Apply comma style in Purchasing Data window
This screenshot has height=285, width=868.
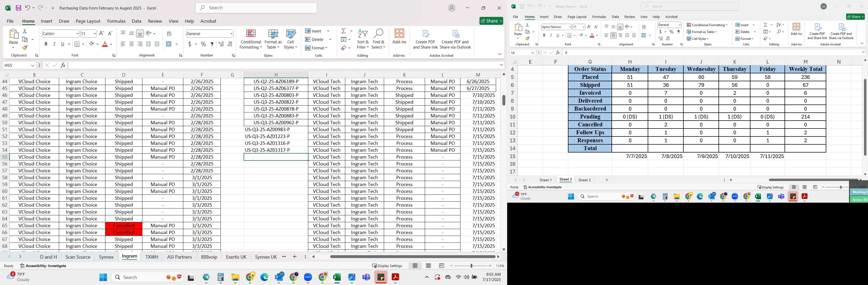pos(212,44)
